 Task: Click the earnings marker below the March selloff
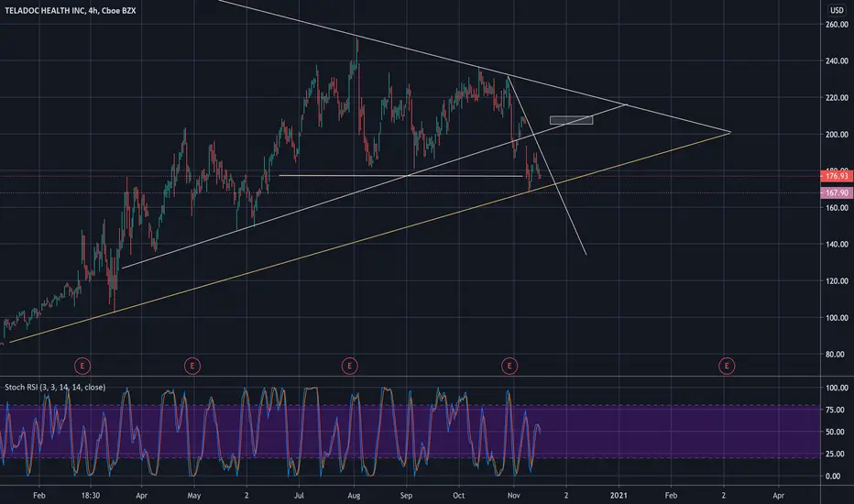click(x=82, y=366)
